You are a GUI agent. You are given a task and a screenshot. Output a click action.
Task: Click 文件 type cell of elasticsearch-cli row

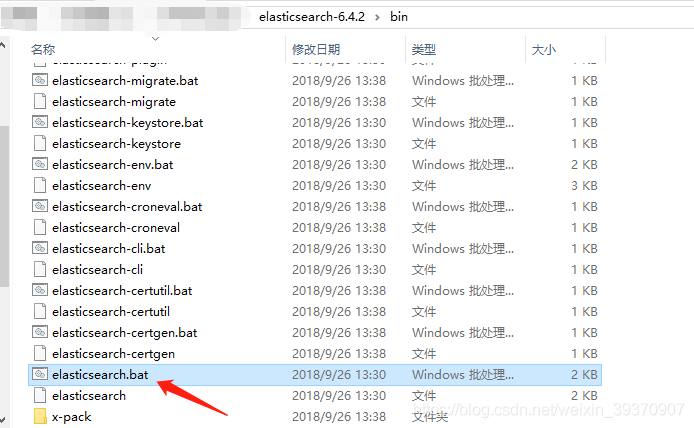pos(424,270)
